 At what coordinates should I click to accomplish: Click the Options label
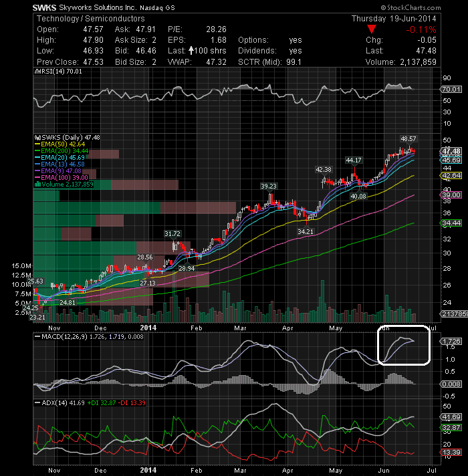coord(253,40)
